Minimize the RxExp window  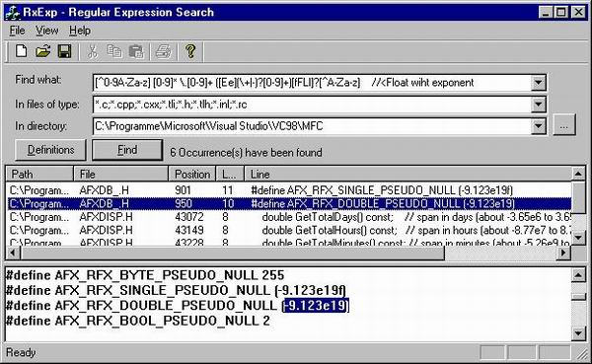tap(546, 12)
